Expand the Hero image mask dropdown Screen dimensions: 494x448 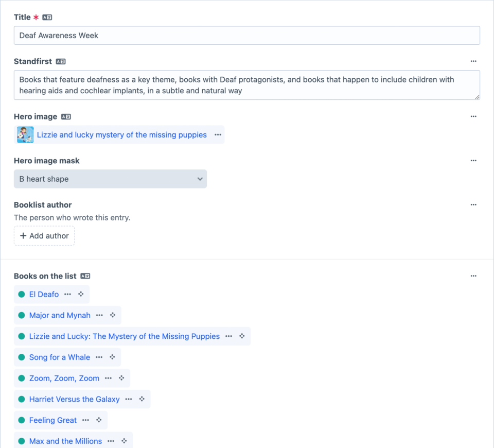click(x=110, y=179)
